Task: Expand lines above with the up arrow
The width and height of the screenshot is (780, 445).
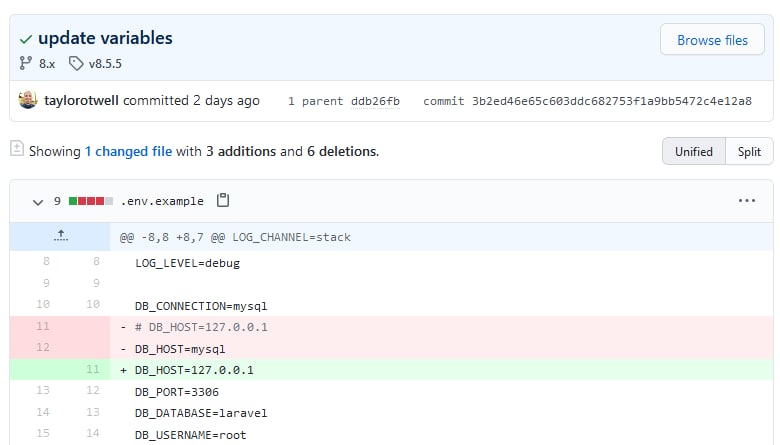Action: (61, 236)
